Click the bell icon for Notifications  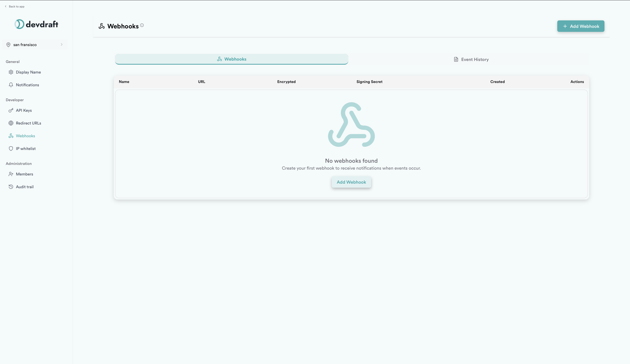(x=11, y=85)
